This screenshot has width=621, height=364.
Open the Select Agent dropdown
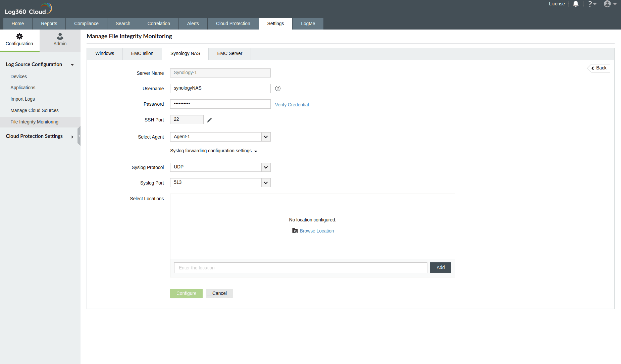[x=265, y=137]
